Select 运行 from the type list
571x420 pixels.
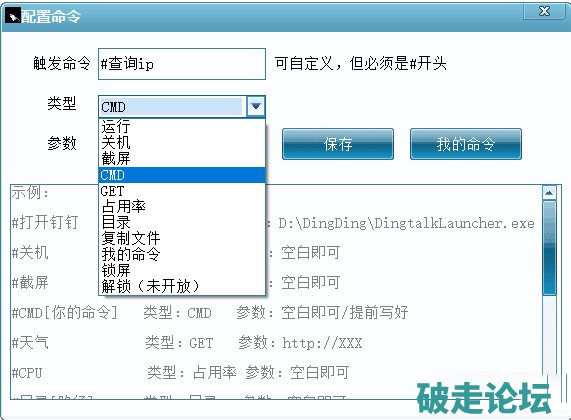pos(182,127)
